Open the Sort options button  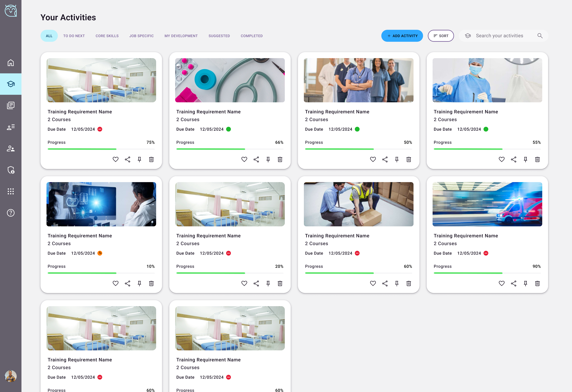point(441,36)
